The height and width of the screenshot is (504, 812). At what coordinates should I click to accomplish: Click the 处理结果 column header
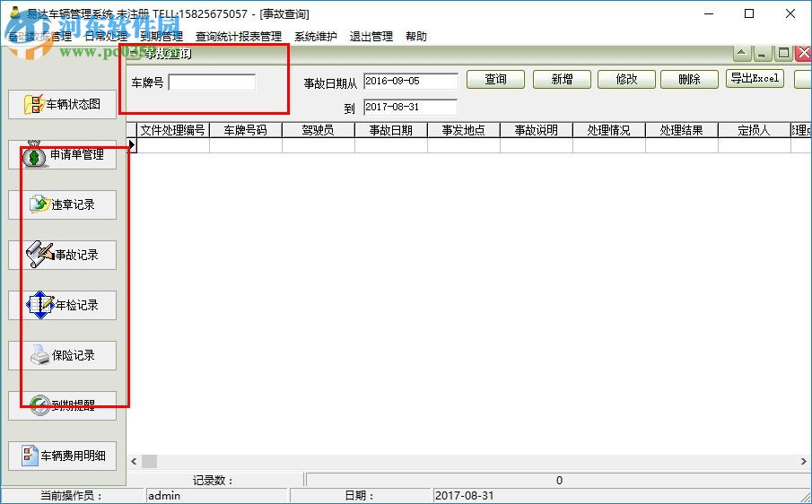pyautogui.click(x=682, y=130)
